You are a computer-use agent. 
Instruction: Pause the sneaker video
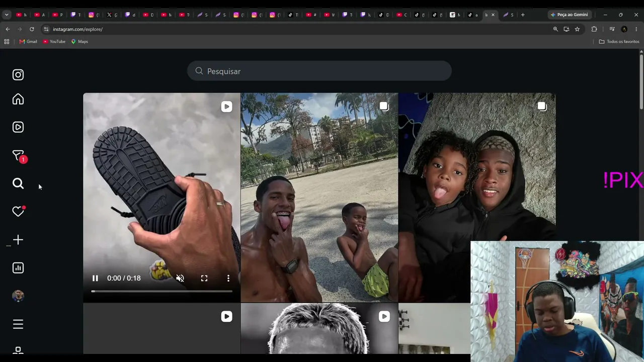pos(95,278)
